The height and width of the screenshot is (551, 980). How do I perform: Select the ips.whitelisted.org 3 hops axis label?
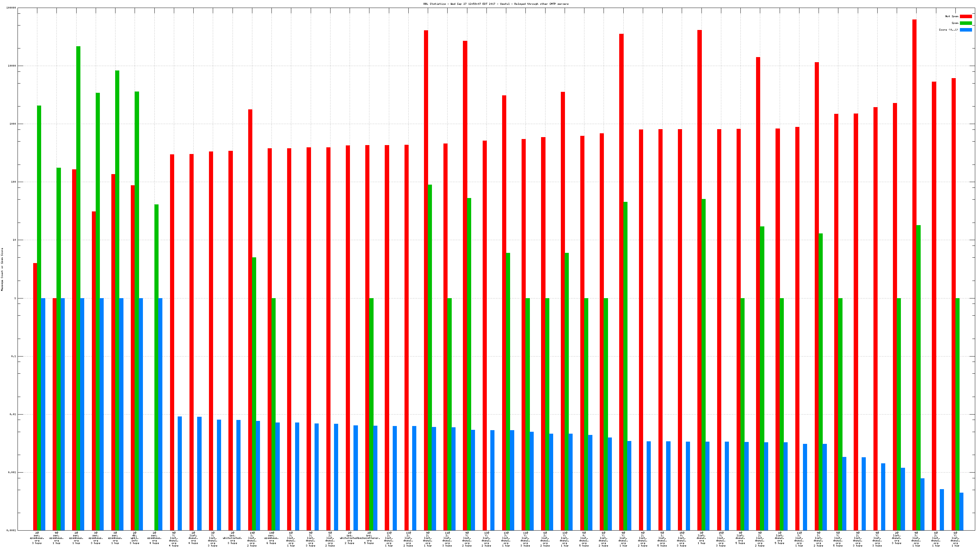click(x=233, y=538)
